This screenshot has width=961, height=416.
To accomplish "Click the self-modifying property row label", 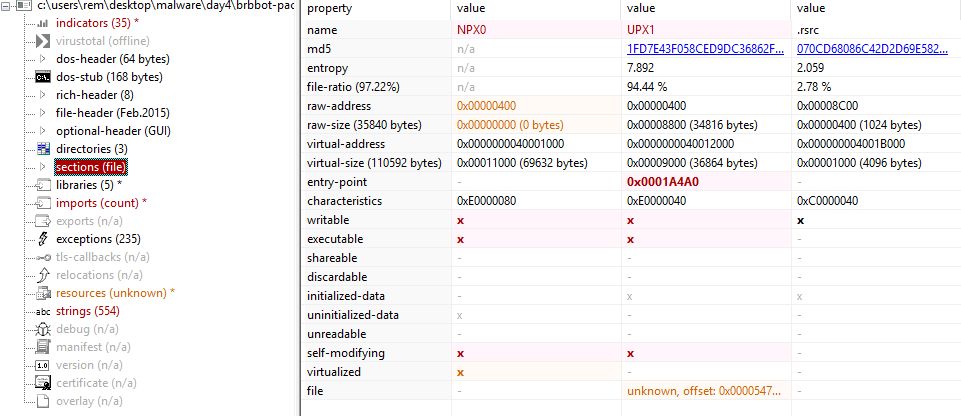I will [346, 353].
